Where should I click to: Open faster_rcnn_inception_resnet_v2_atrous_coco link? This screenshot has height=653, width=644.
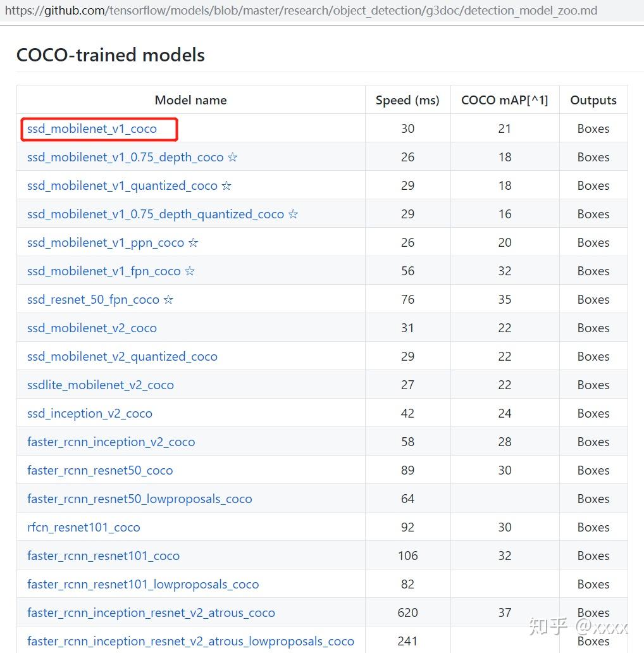pyautogui.click(x=151, y=613)
